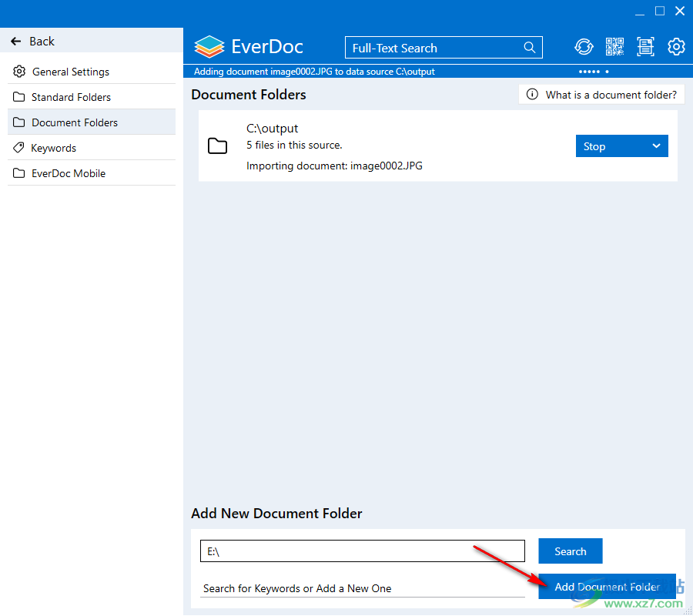693x616 pixels.
Task: Select Document Folders in sidebar
Action: [x=92, y=122]
